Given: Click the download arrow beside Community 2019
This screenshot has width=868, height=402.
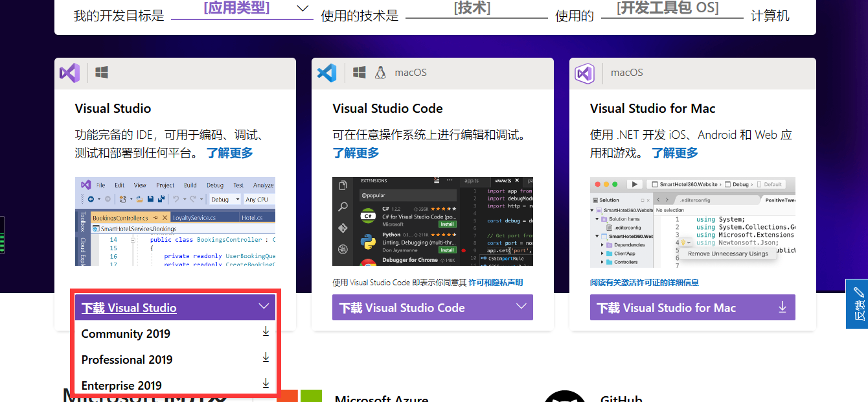Looking at the screenshot, I should pos(266,332).
